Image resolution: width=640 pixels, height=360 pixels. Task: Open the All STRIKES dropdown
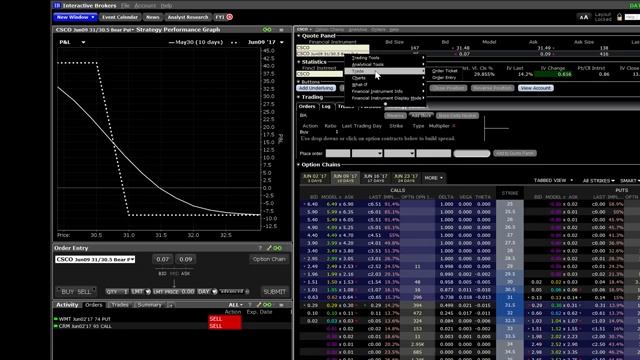point(599,180)
